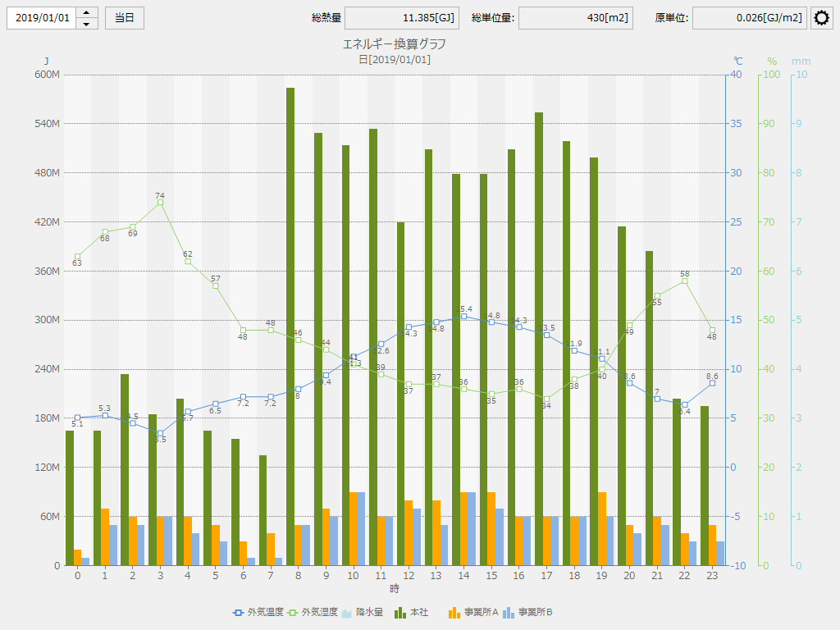Click the 外気湿度 data point labeled 74
Viewport: 840px width, 630px height.
pos(160,203)
